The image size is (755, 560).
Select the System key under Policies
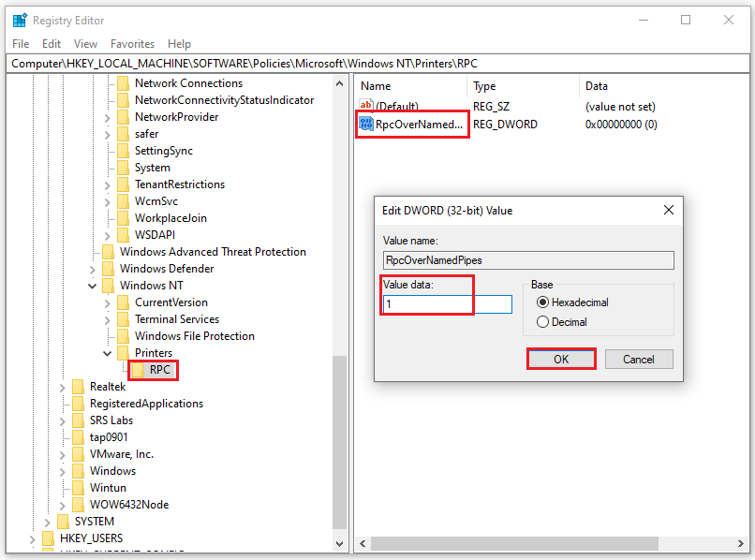click(x=153, y=168)
